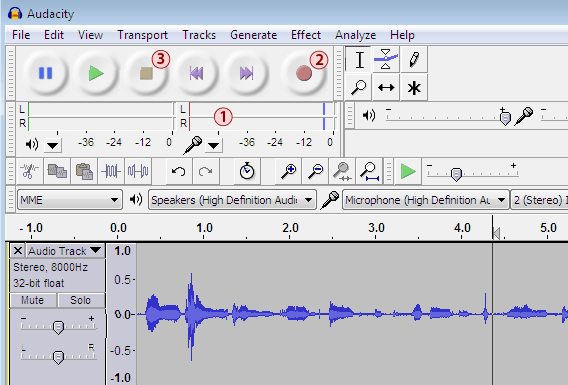The height and width of the screenshot is (385, 568).
Task: Open the Transport menu
Action: (x=142, y=35)
